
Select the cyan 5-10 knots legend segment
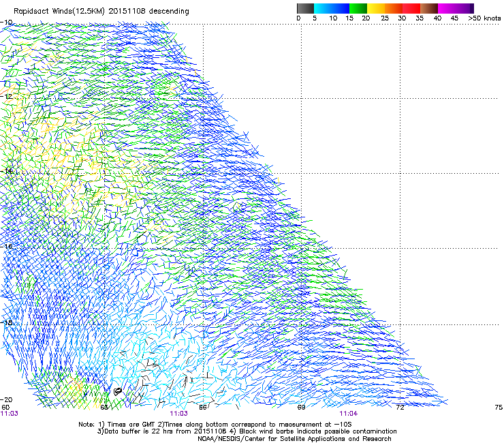(323, 8)
